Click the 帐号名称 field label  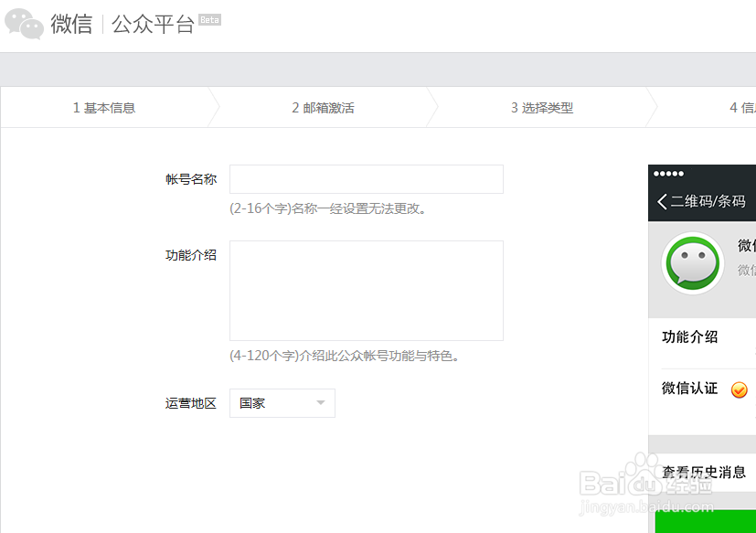(191, 179)
